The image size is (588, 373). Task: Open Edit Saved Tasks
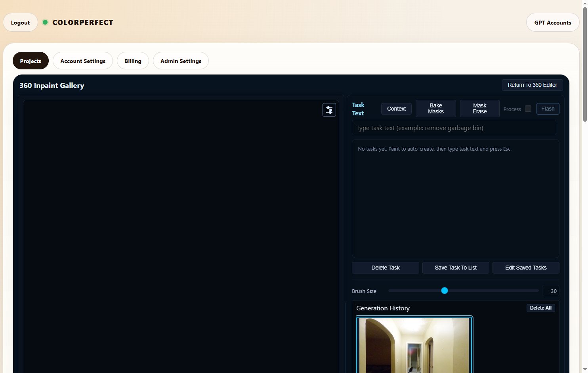pos(526,268)
